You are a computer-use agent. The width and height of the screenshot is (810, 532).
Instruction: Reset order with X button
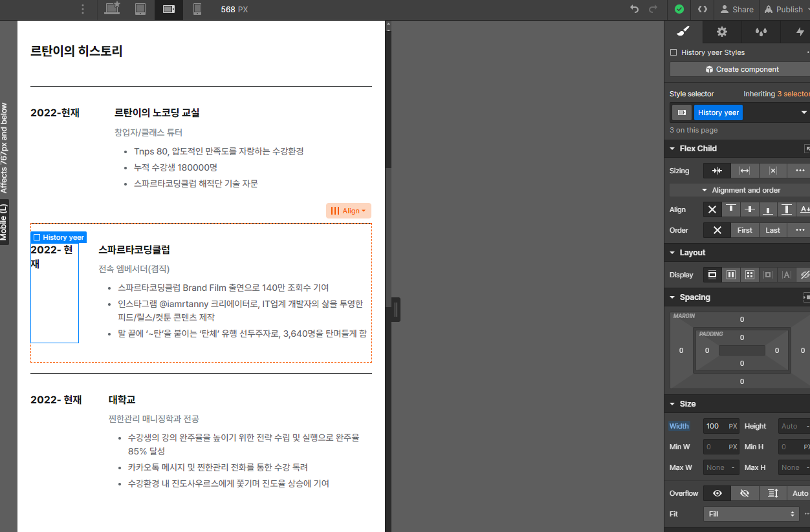(717, 230)
